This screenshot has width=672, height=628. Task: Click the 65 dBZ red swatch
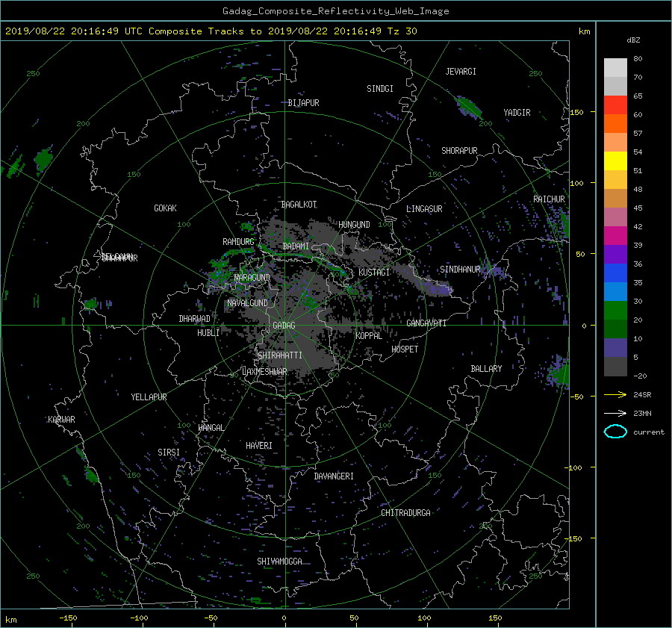[615, 105]
